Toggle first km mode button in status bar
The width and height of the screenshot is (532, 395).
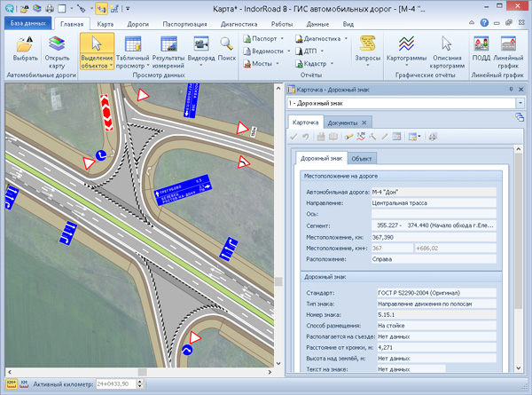point(12,383)
